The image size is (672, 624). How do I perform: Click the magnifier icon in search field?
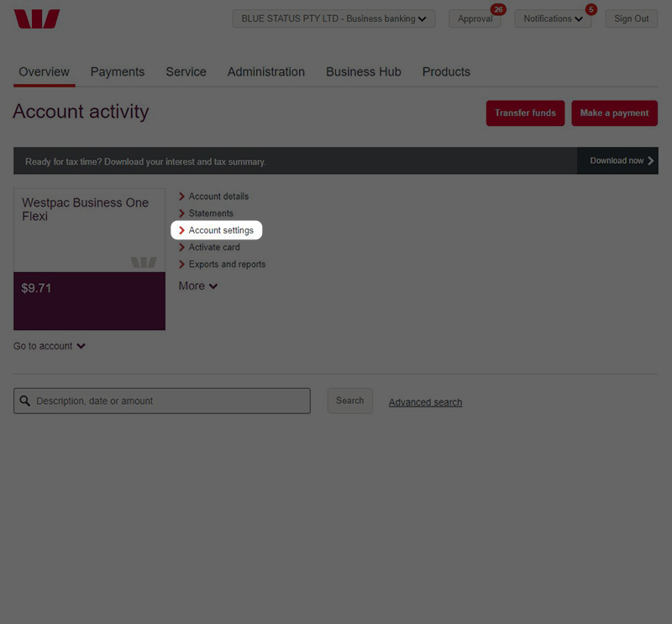tap(25, 401)
